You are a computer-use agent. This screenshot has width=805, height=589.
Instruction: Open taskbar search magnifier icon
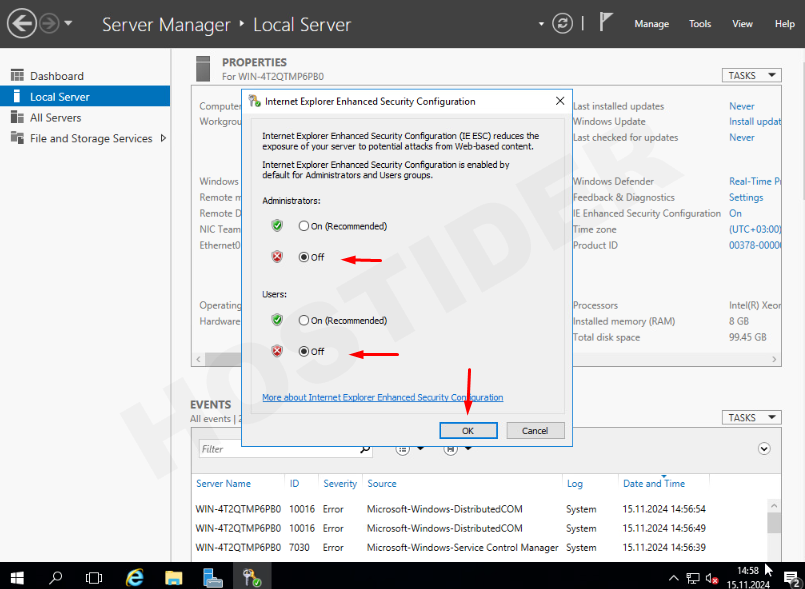pos(56,577)
